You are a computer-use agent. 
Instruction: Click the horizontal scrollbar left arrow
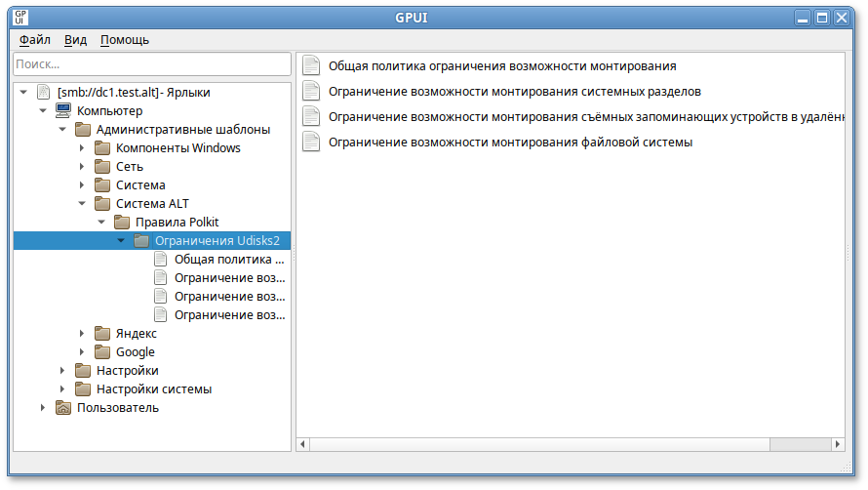302,444
